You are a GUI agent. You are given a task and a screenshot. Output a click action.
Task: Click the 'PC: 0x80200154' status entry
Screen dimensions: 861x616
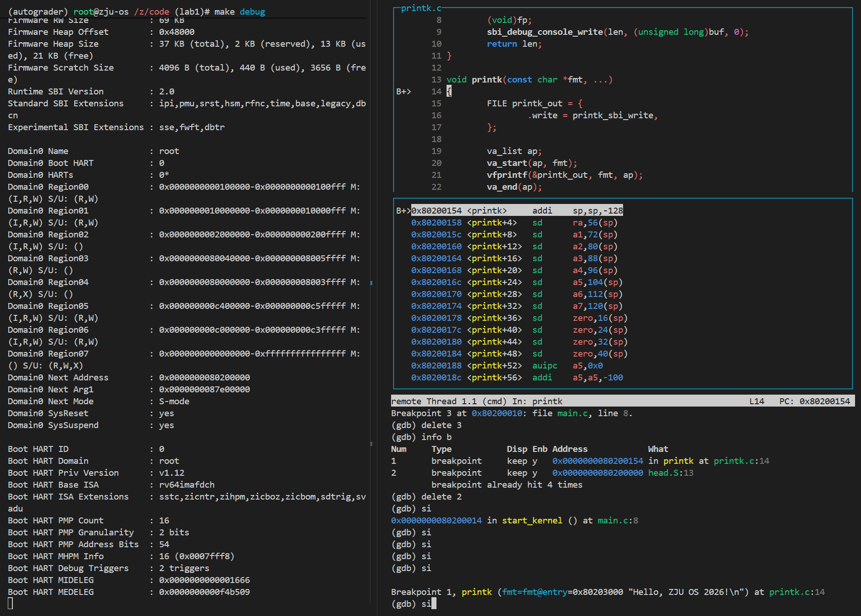[815, 401]
